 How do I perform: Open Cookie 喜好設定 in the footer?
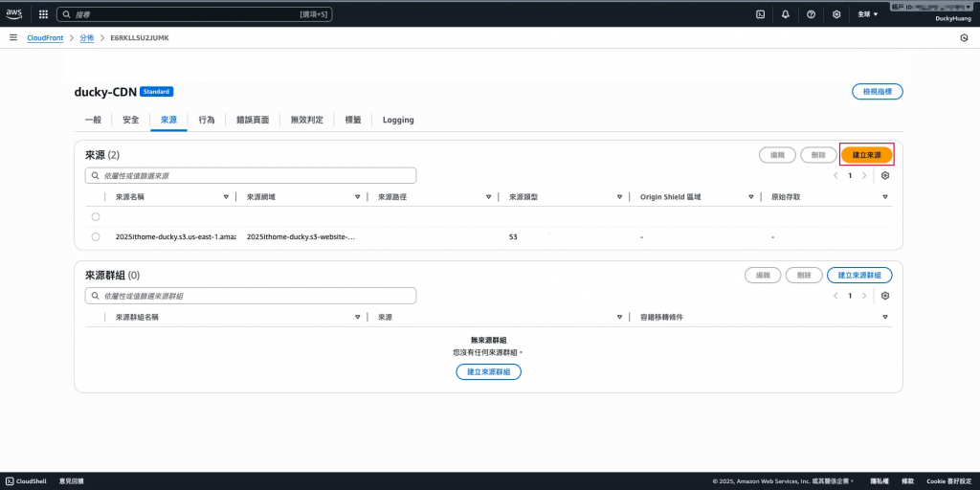(948, 481)
